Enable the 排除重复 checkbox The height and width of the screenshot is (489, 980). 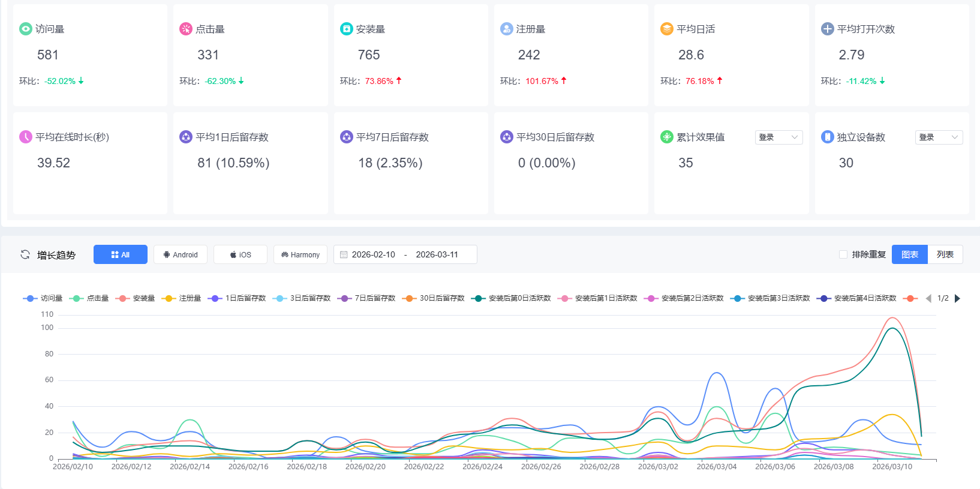(x=843, y=254)
